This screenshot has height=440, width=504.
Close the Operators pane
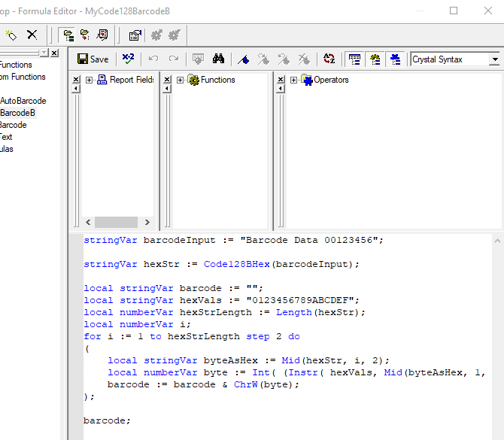click(281, 80)
